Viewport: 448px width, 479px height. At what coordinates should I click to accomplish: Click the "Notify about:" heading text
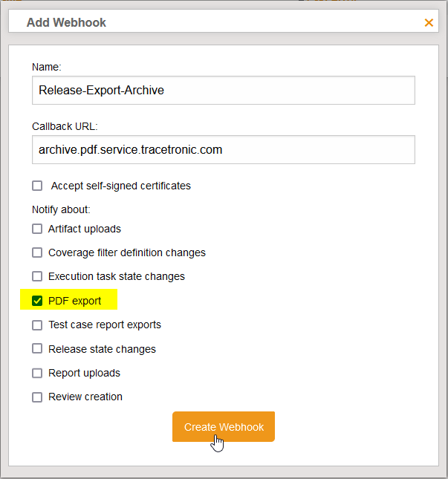[x=61, y=209]
